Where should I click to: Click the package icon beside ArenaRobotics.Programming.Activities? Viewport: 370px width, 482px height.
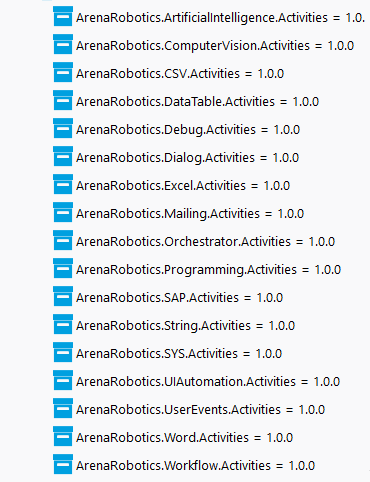[63, 268]
